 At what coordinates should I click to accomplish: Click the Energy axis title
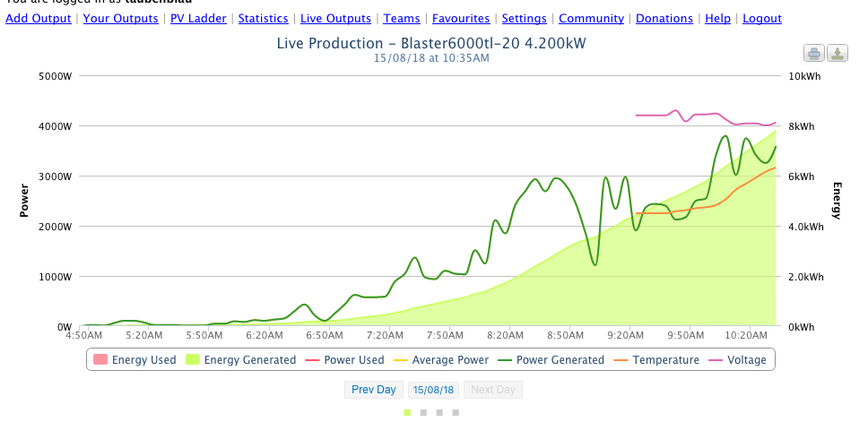tap(837, 201)
